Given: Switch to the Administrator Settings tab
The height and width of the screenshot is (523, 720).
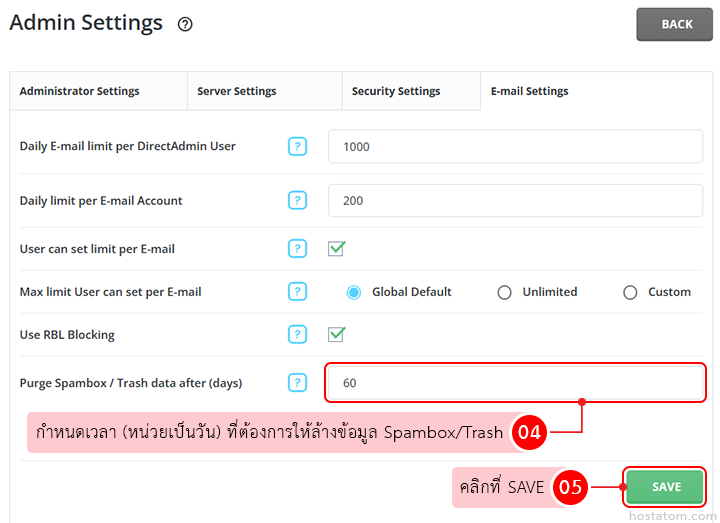Looking at the screenshot, I should click(80, 91).
